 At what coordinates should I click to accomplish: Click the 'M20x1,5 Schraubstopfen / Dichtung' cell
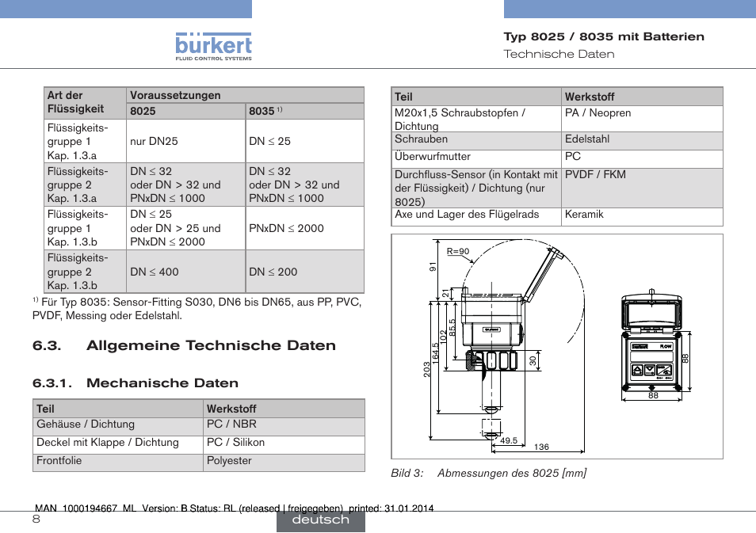point(476,119)
